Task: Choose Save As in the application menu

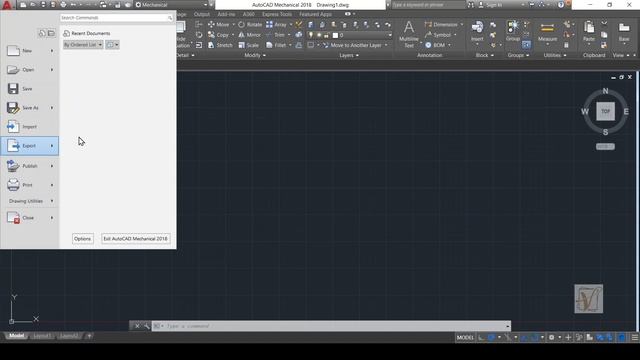Action: click(30, 108)
